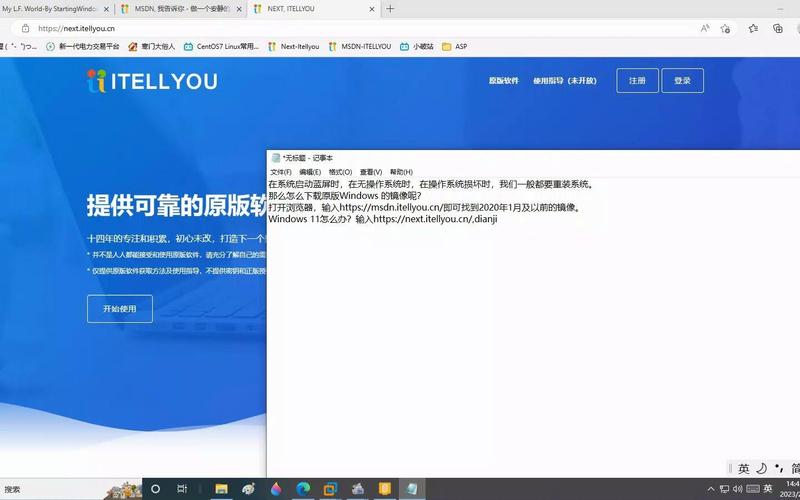Click the 登录 login button
Viewport: 800px width, 500px height.
point(683,81)
